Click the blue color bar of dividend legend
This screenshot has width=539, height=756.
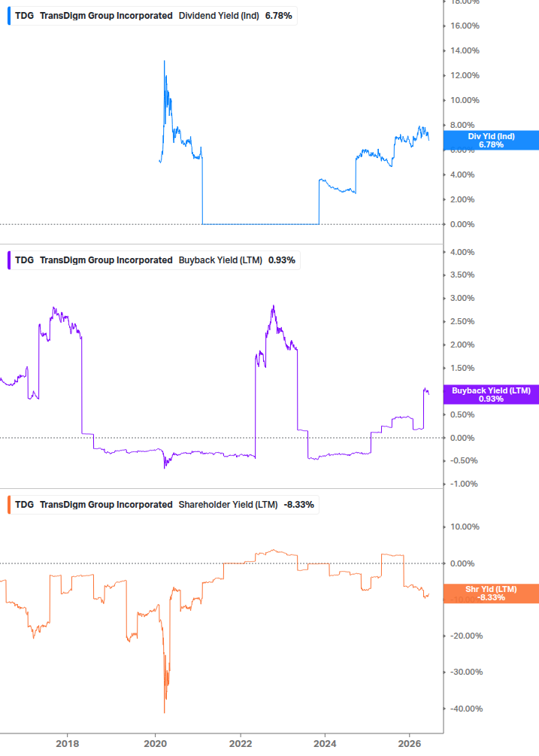point(9,16)
